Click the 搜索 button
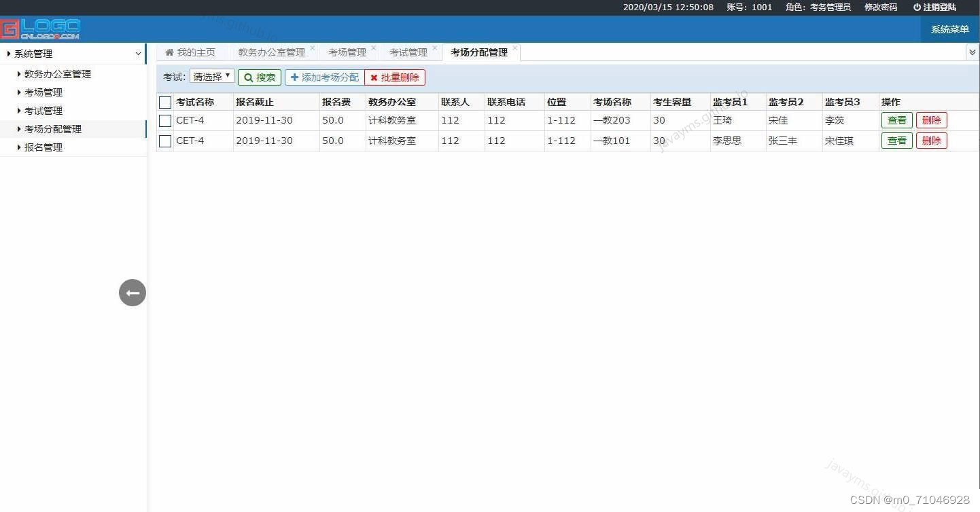 260,77
